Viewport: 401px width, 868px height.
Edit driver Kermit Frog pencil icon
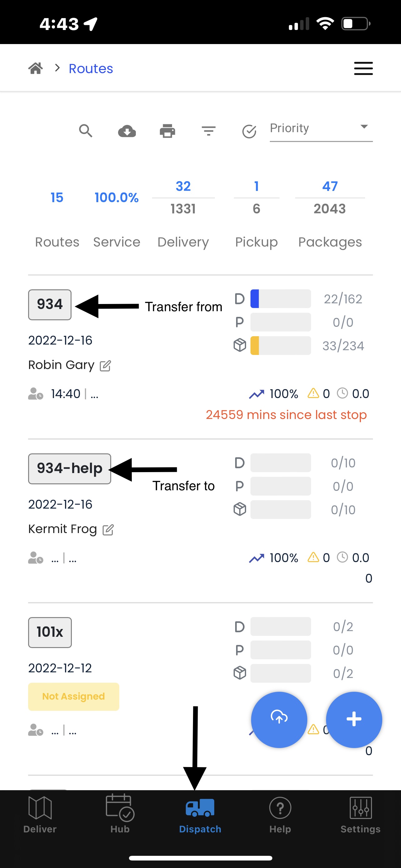(108, 530)
